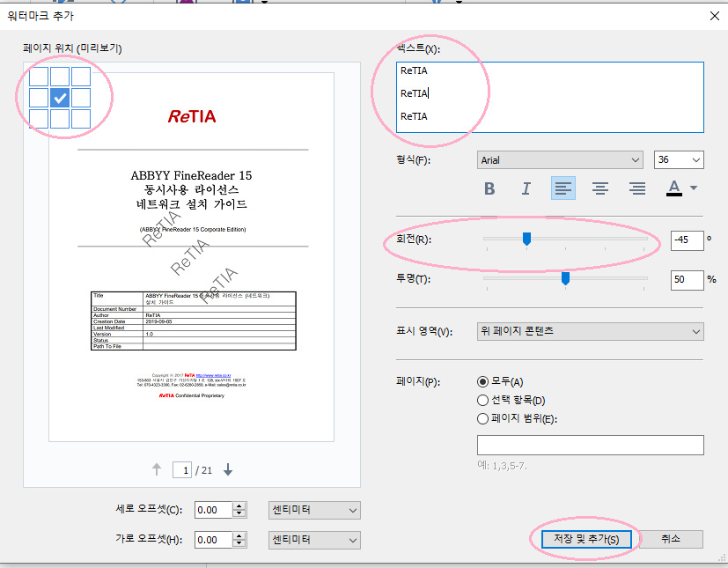Select middle-left watermark position cell
Screen dimensions: 728x568
pyautogui.click(x=39, y=98)
